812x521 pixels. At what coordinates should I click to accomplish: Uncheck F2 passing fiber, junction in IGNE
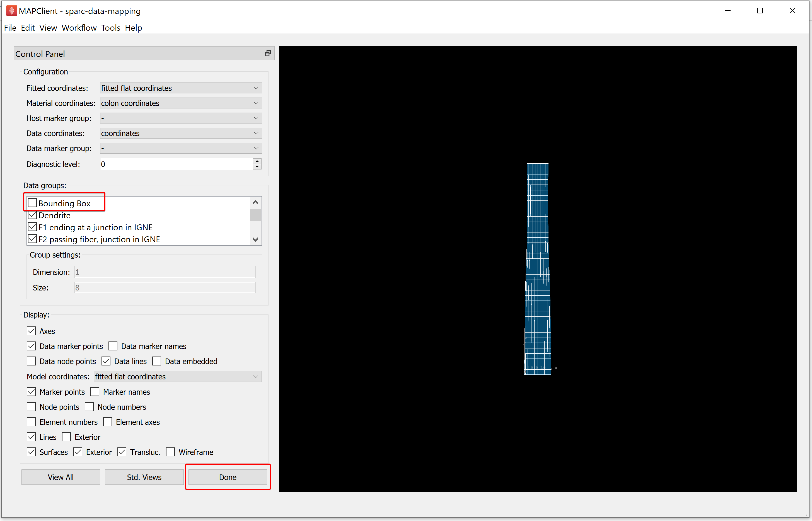click(x=32, y=239)
